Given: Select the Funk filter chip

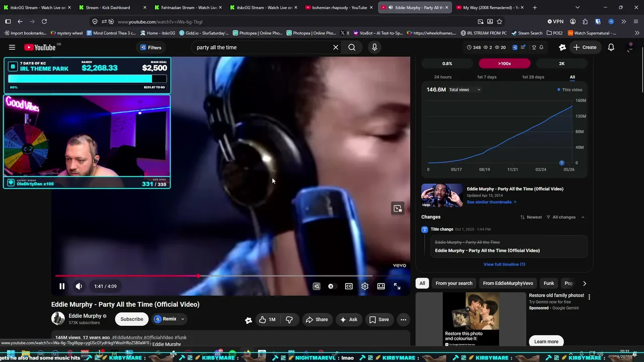Looking at the screenshot, I should [549, 283].
